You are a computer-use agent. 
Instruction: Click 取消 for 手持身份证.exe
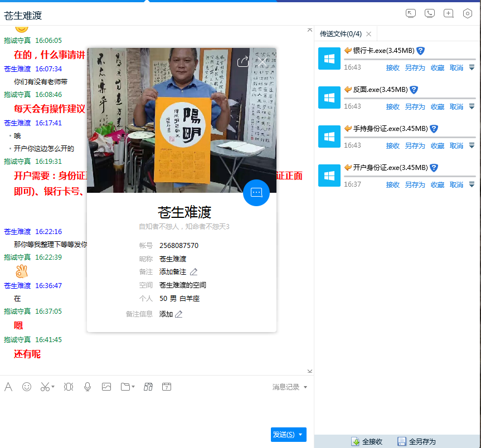pos(456,145)
